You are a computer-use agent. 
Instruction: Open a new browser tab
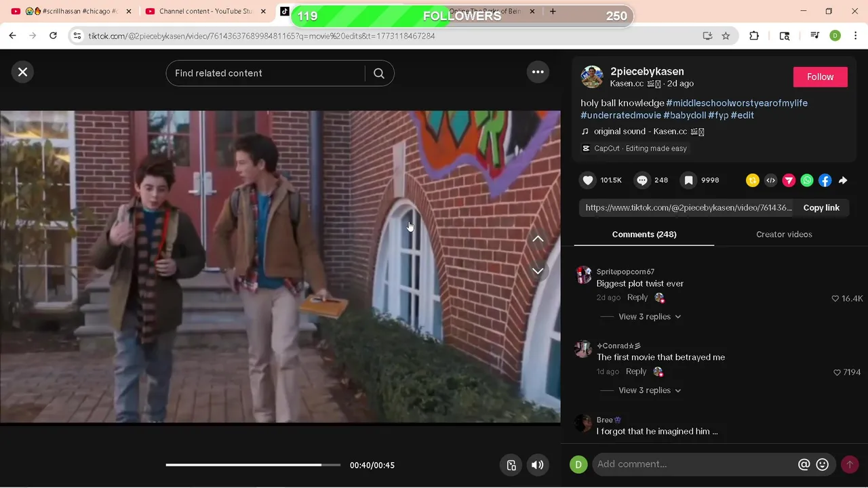click(553, 12)
